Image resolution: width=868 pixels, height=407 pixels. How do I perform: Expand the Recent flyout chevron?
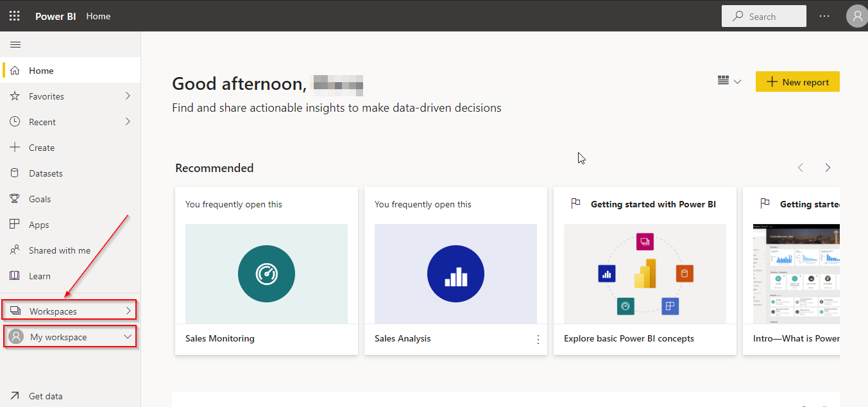pos(128,122)
